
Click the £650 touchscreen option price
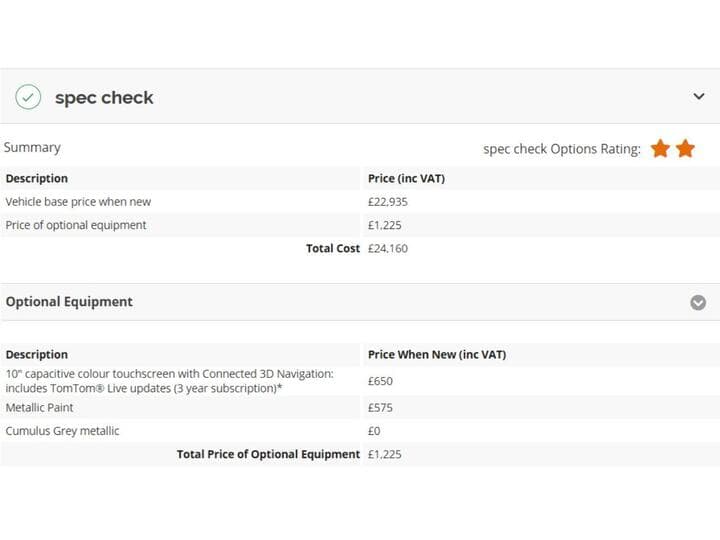point(380,381)
